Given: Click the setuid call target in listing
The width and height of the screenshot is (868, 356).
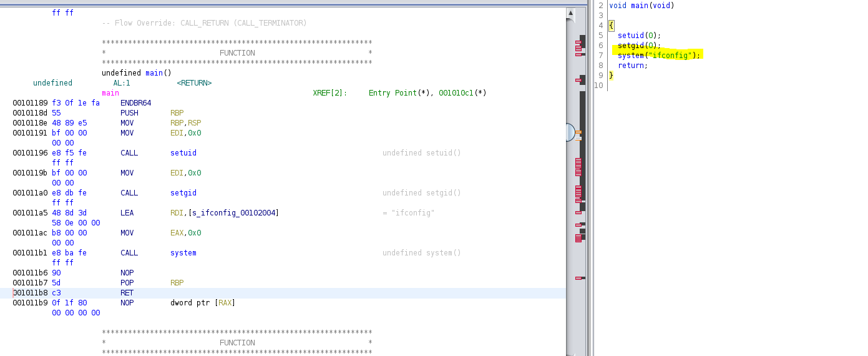Looking at the screenshot, I should coord(183,153).
